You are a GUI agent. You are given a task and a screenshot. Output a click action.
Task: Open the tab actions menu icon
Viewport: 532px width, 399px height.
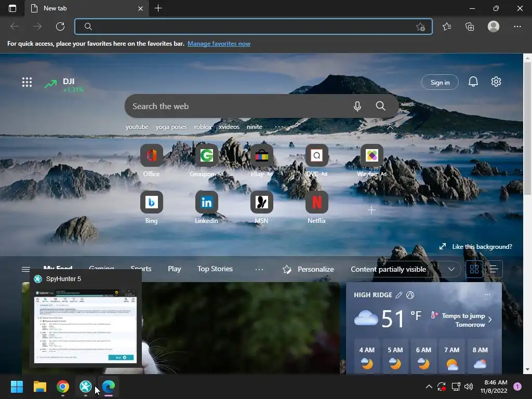click(x=12, y=8)
